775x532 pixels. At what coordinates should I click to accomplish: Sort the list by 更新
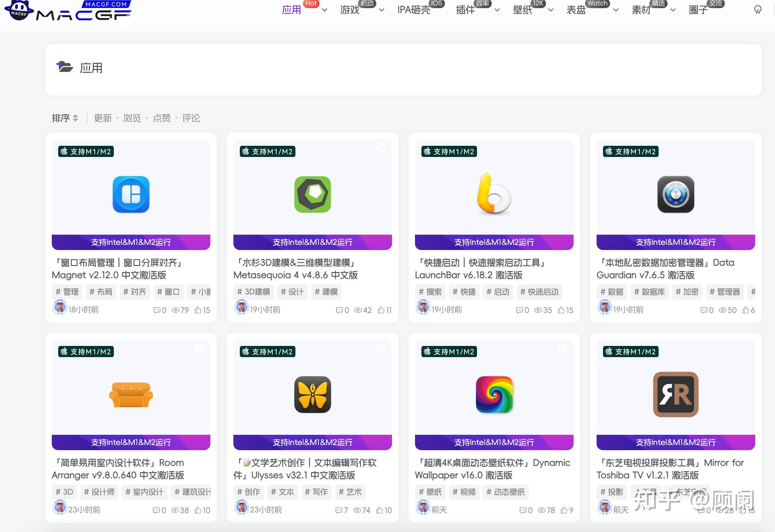point(103,118)
